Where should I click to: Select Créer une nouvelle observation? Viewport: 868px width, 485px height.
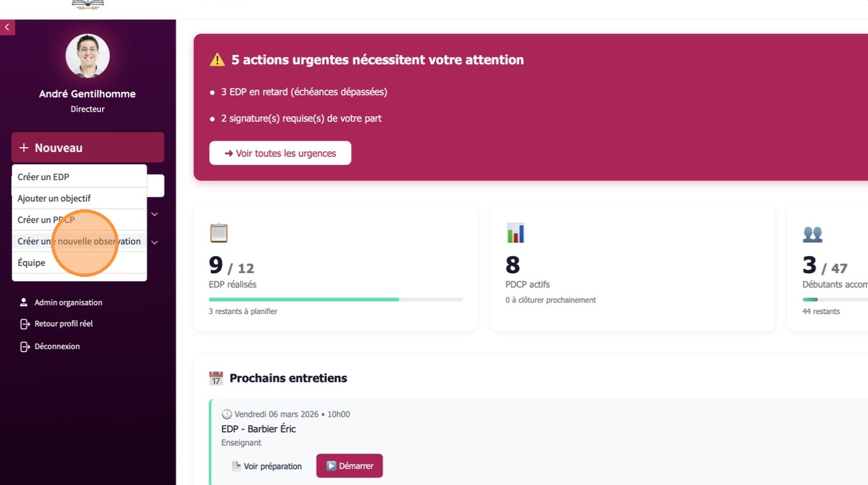click(x=79, y=241)
